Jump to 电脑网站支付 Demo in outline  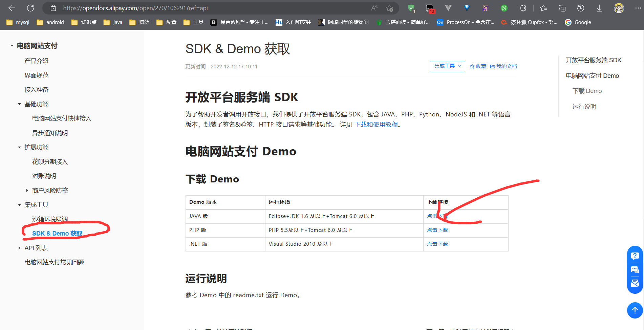pos(592,76)
